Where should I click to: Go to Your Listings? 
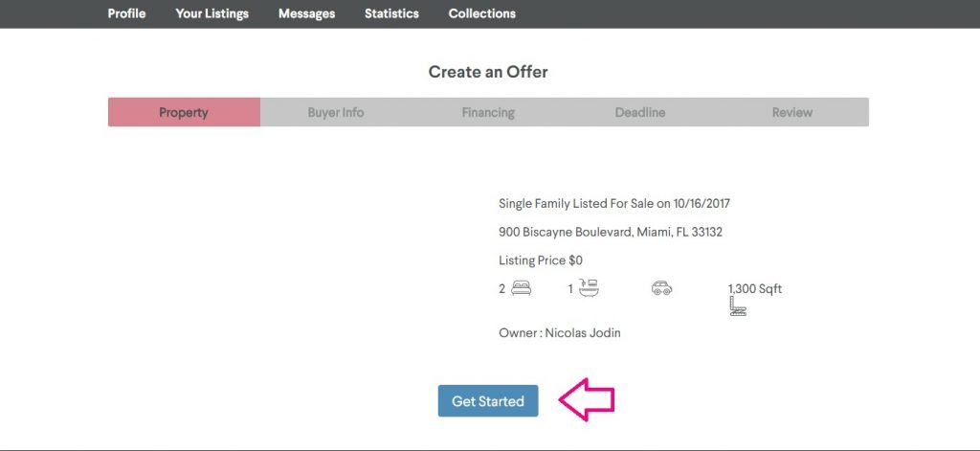click(x=212, y=13)
